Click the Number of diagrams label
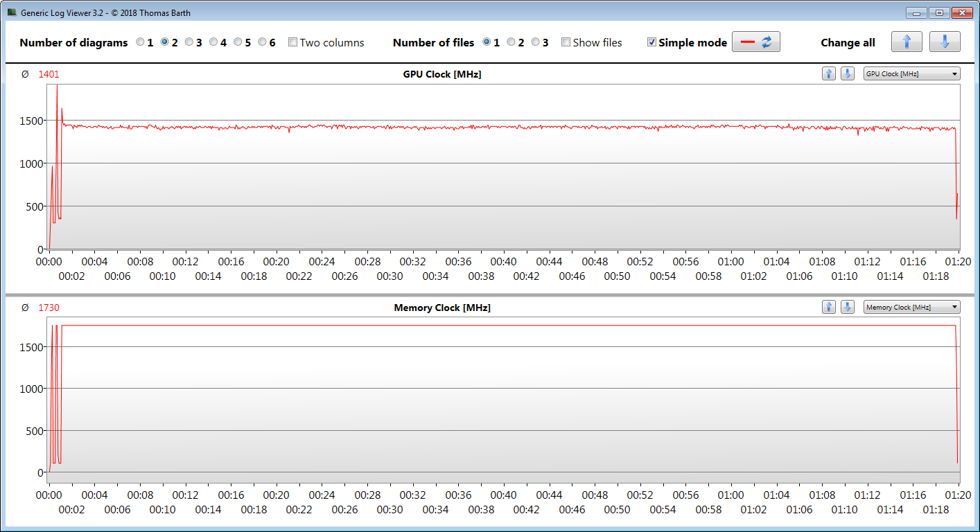 73,42
